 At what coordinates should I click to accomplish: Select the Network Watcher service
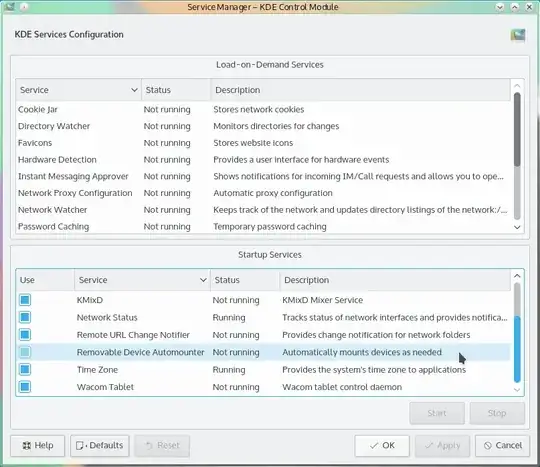pos(263,210)
